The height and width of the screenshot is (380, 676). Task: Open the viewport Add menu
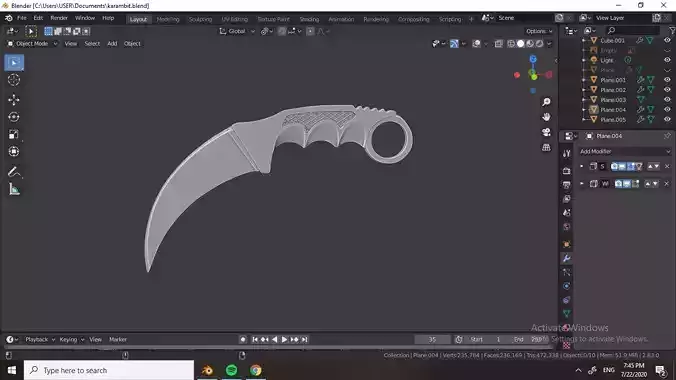coord(112,44)
